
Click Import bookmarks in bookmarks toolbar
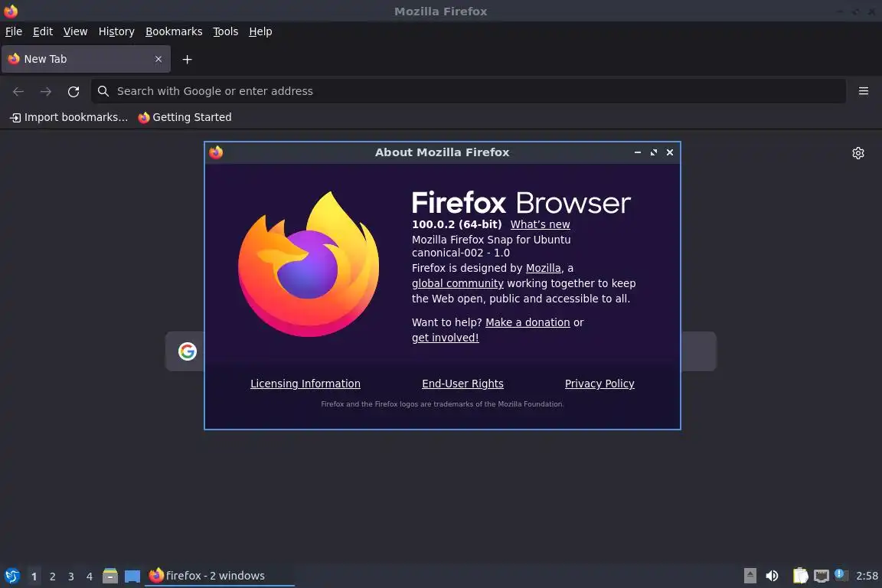coord(69,117)
